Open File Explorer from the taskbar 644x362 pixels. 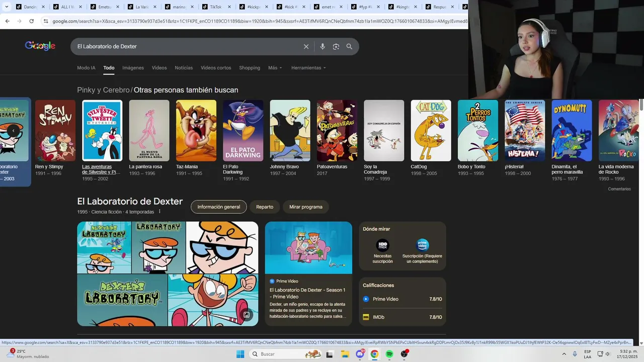point(345,354)
